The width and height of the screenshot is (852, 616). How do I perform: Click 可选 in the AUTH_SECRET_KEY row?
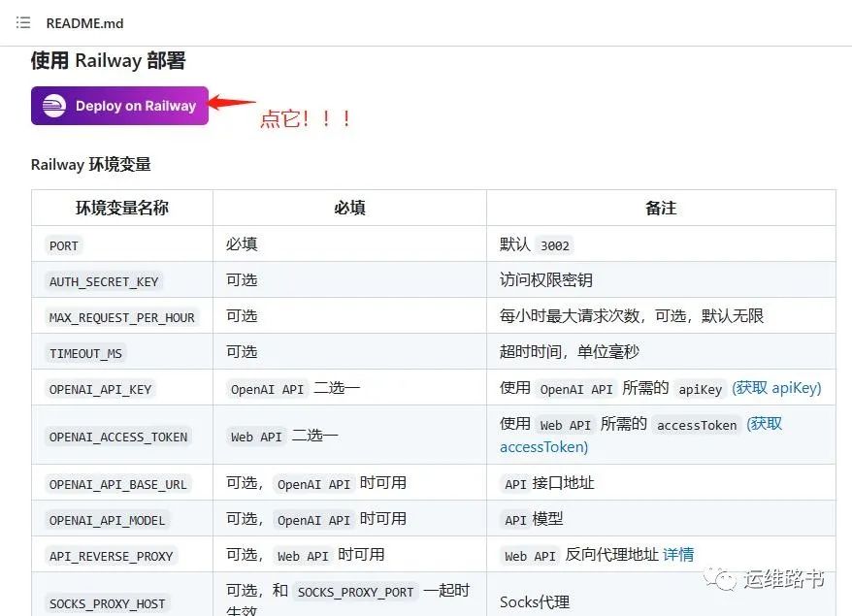point(242,279)
